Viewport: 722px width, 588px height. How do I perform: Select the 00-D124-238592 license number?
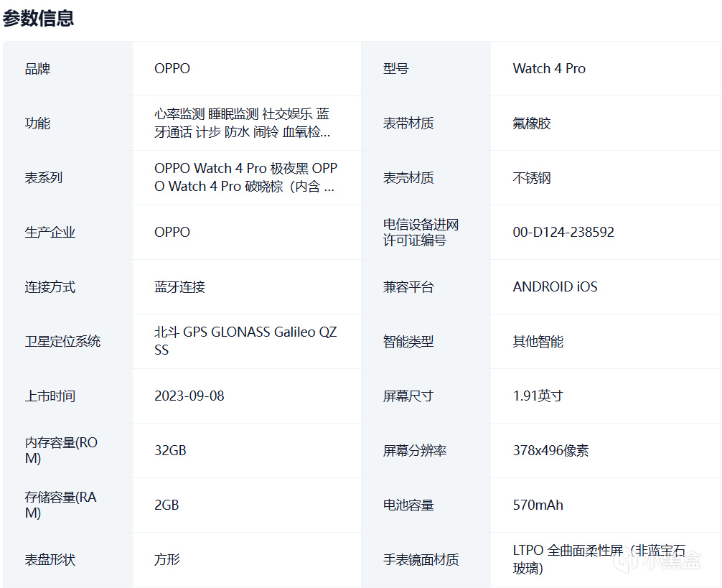click(563, 232)
